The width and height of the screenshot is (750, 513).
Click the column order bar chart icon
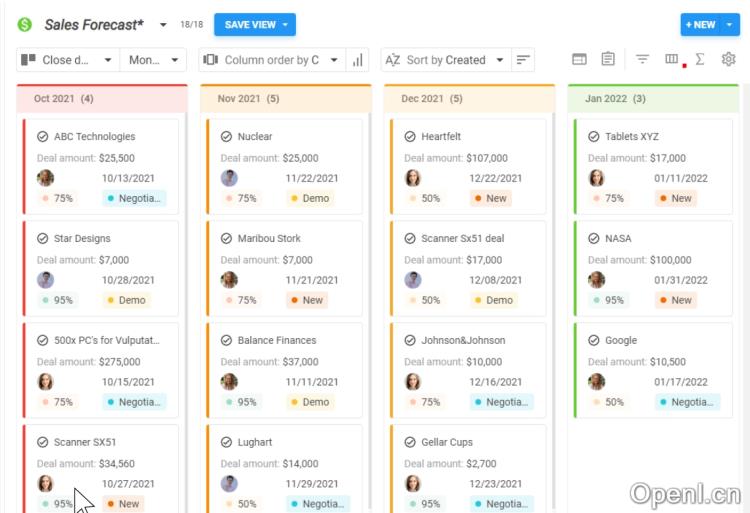pos(357,60)
